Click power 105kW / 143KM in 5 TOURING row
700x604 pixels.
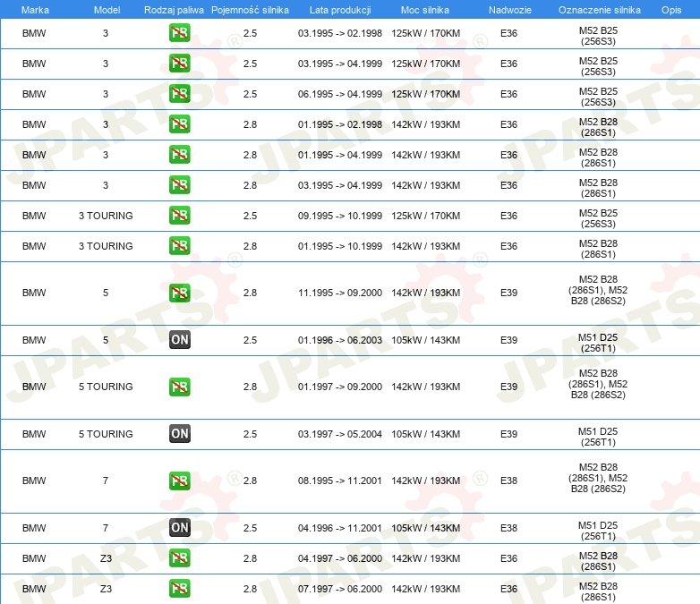(x=426, y=433)
